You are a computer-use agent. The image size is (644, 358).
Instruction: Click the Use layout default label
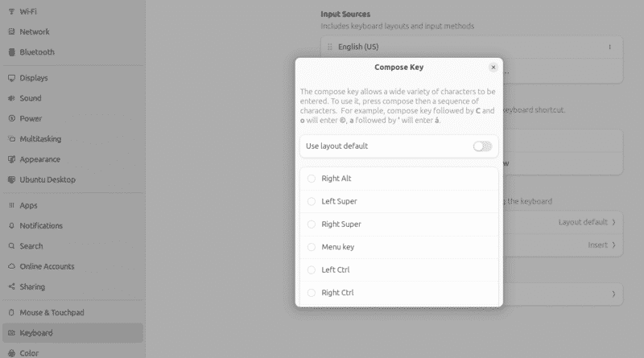[336, 146]
